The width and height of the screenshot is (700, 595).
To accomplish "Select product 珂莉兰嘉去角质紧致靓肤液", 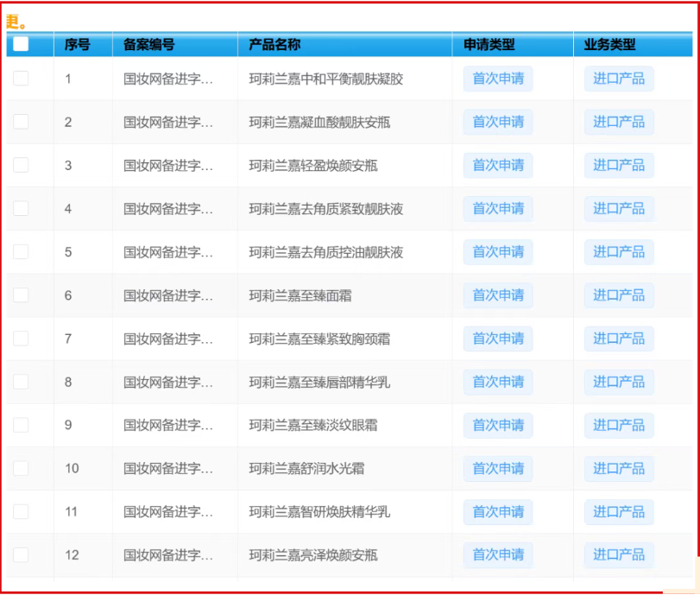I will pos(326,209).
